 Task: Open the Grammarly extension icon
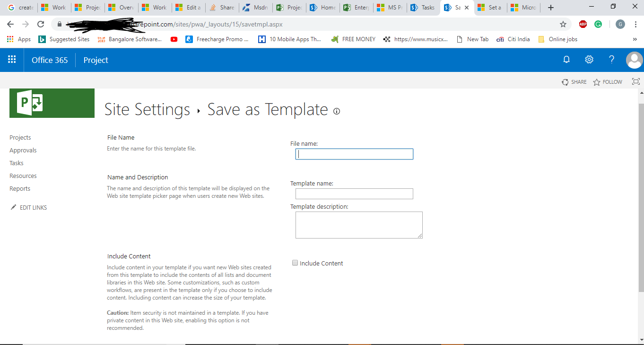point(598,24)
